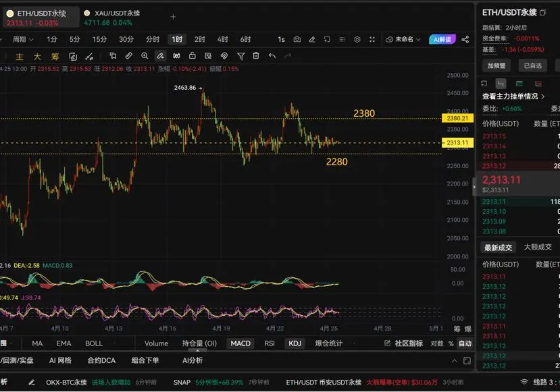The width and height of the screenshot is (560, 392).
Task: Toggle the Volume indicator
Action: click(x=156, y=343)
